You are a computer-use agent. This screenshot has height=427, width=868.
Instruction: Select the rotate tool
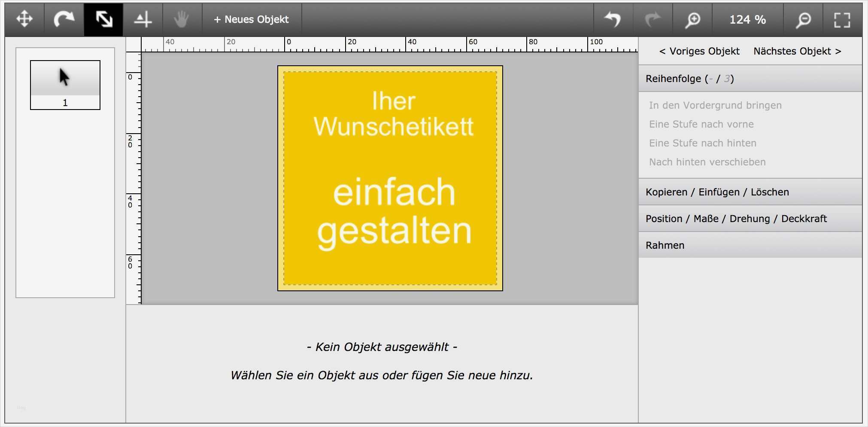(x=64, y=19)
